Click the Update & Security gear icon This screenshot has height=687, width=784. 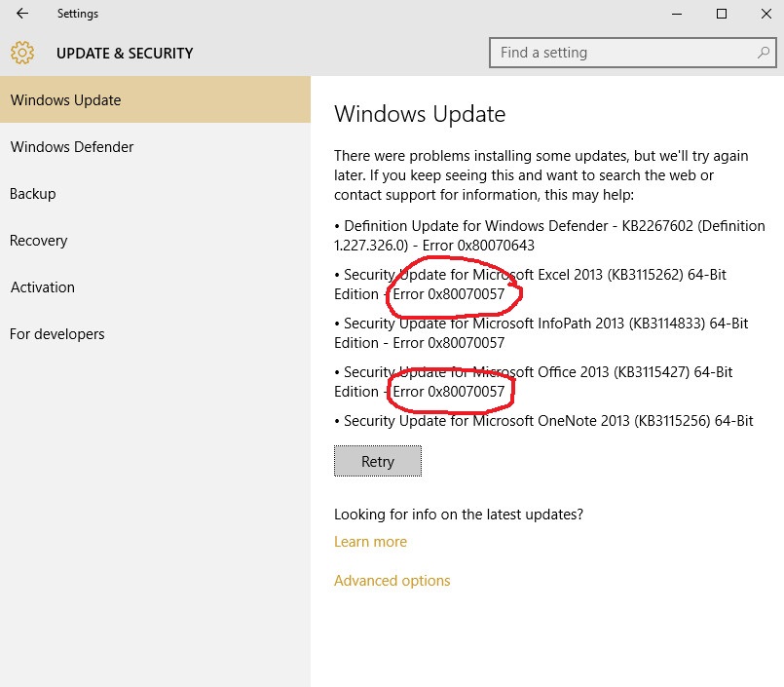22,53
